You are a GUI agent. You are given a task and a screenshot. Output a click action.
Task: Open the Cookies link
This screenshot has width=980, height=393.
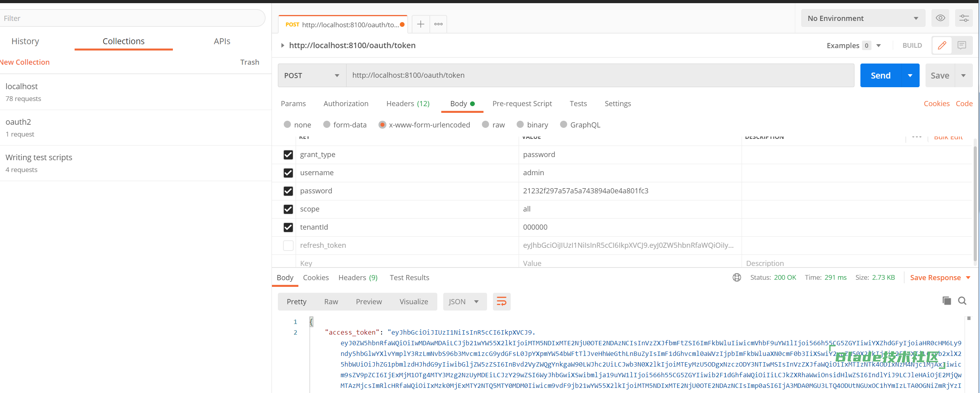(937, 103)
